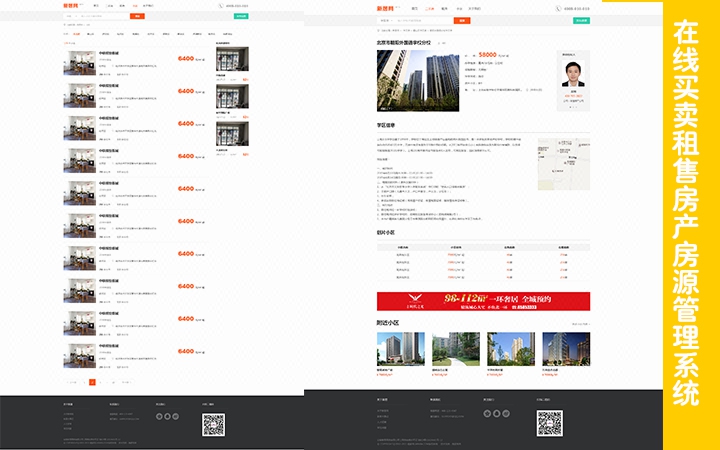Open third sidebar recommended property photo
Viewport: 720px width, 450px height.
(232, 134)
